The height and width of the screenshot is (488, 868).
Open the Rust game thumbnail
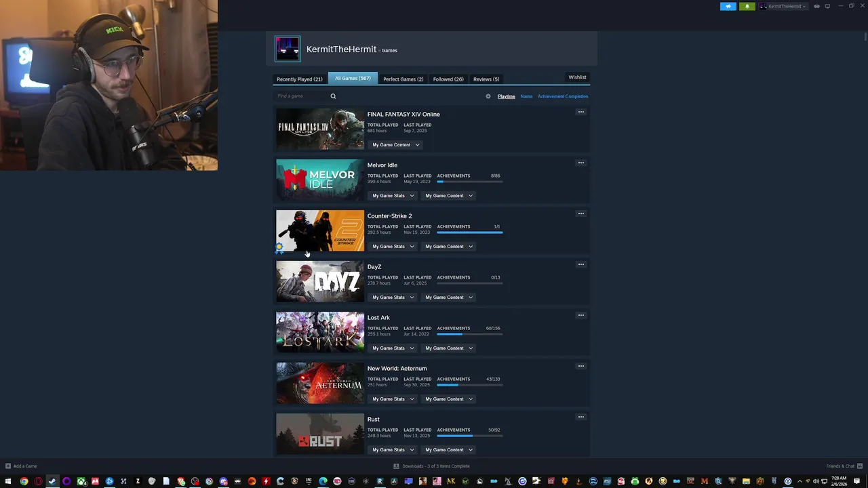pyautogui.click(x=320, y=434)
